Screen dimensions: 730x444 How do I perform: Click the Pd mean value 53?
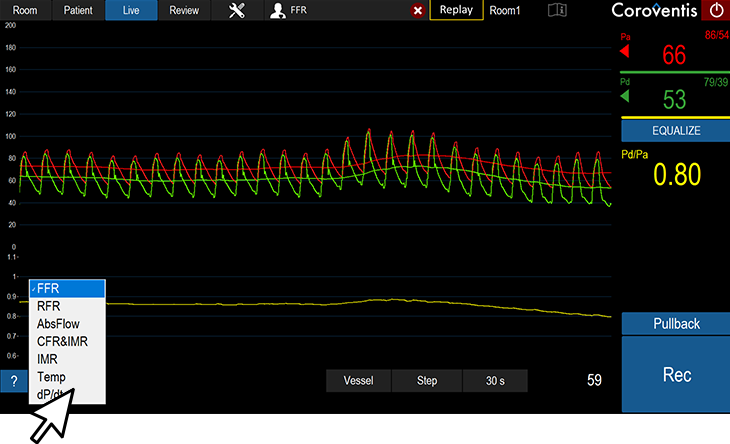pos(674,100)
